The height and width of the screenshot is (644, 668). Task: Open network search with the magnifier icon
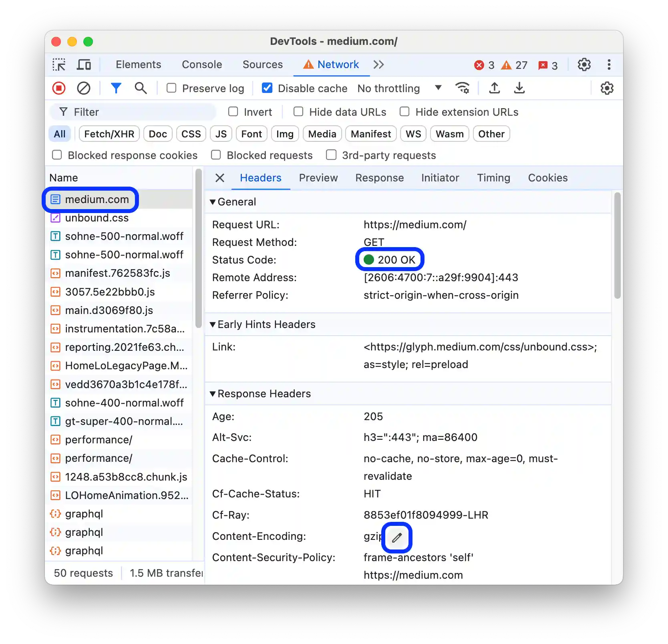tap(141, 88)
